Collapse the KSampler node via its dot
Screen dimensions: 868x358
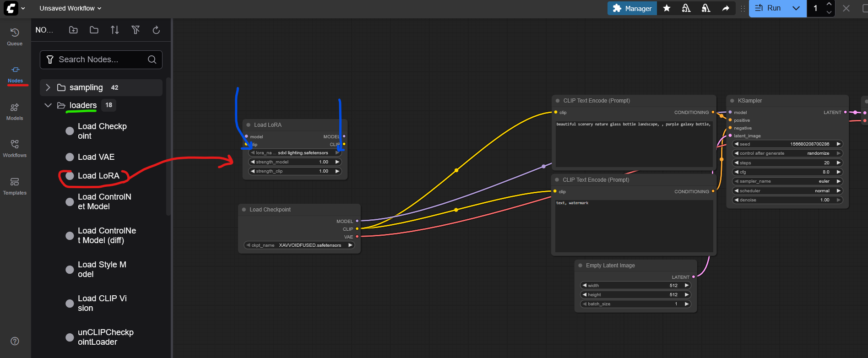[732, 101]
